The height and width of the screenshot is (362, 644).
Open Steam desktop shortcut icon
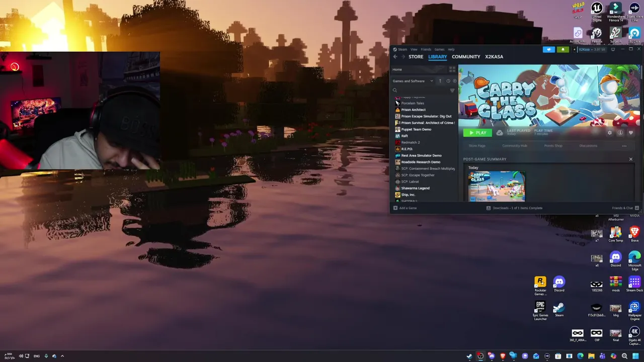click(559, 310)
